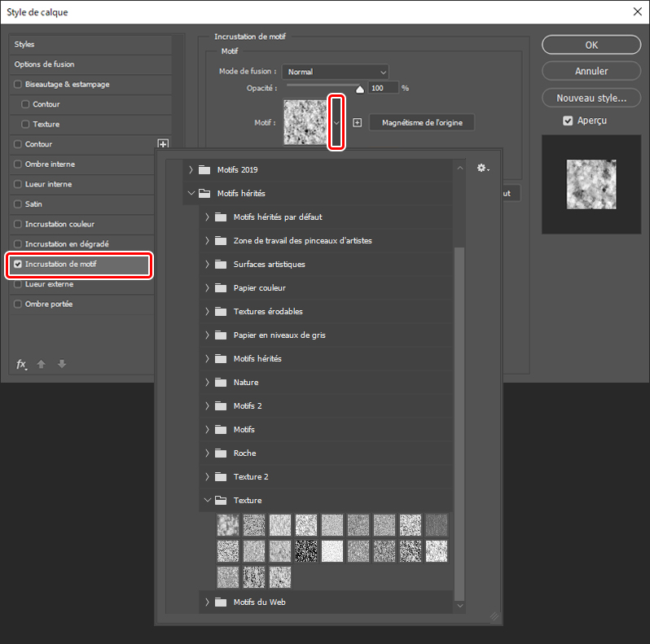Click the Nature folder icon
This screenshot has width=650, height=644.
[x=221, y=382]
